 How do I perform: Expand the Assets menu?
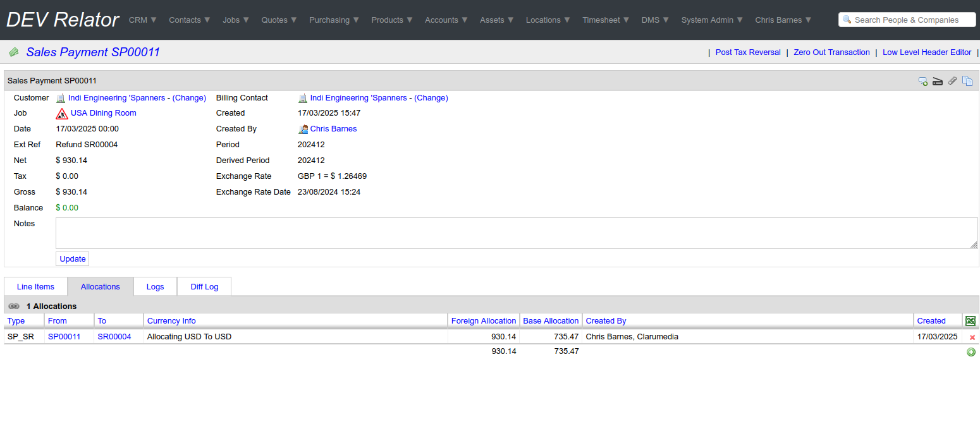(x=497, y=20)
